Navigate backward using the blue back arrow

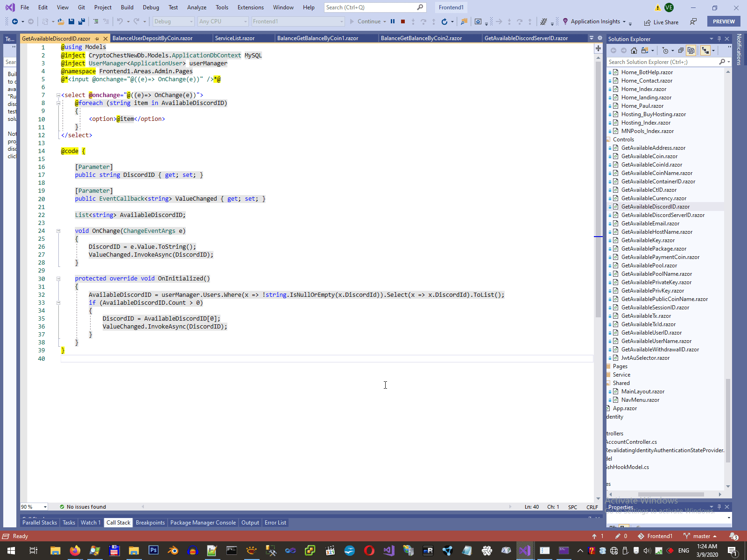click(15, 21)
